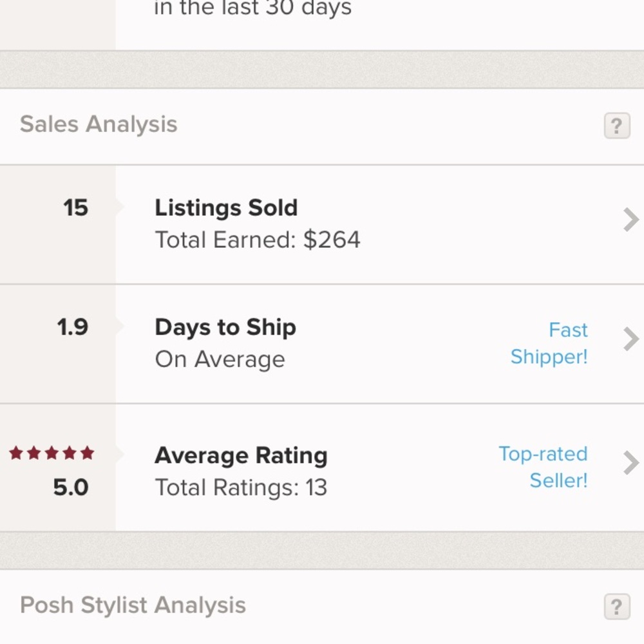644x644 pixels.
Task: Expand Average Rating chevron arrow
Action: point(630,462)
